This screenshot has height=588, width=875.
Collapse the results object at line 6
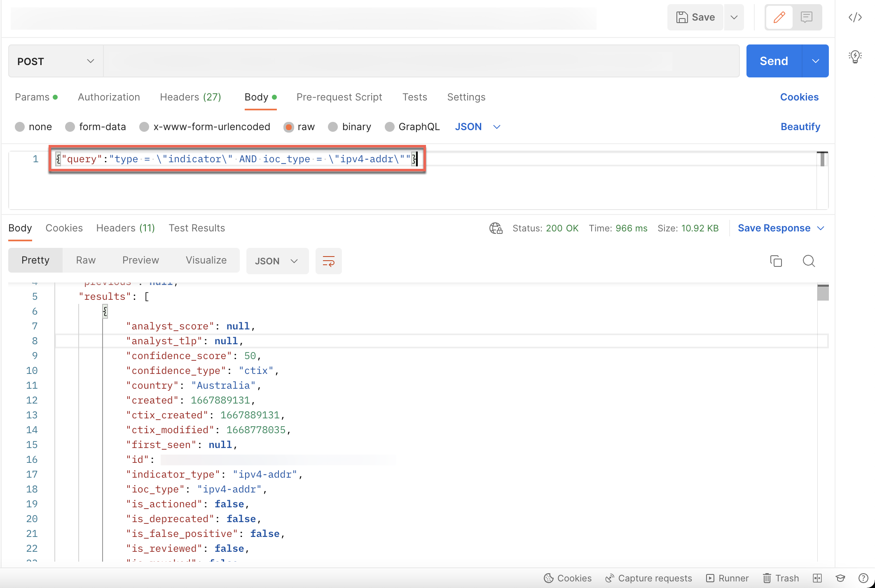point(105,311)
